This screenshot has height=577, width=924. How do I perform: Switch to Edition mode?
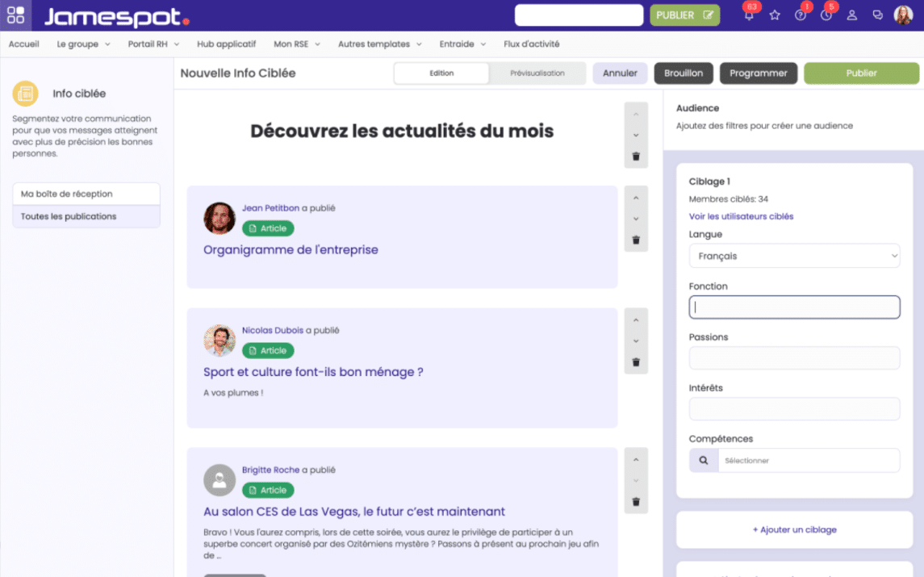[441, 73]
